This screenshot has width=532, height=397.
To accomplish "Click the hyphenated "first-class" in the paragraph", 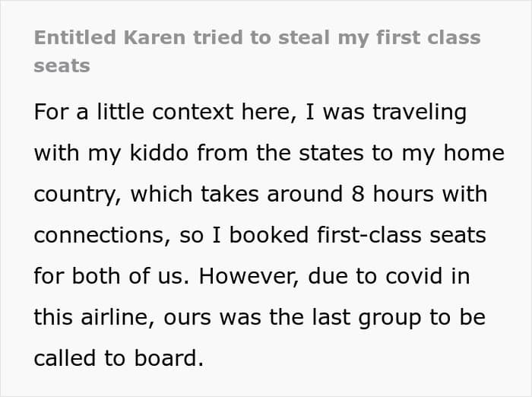I will click(x=369, y=235).
